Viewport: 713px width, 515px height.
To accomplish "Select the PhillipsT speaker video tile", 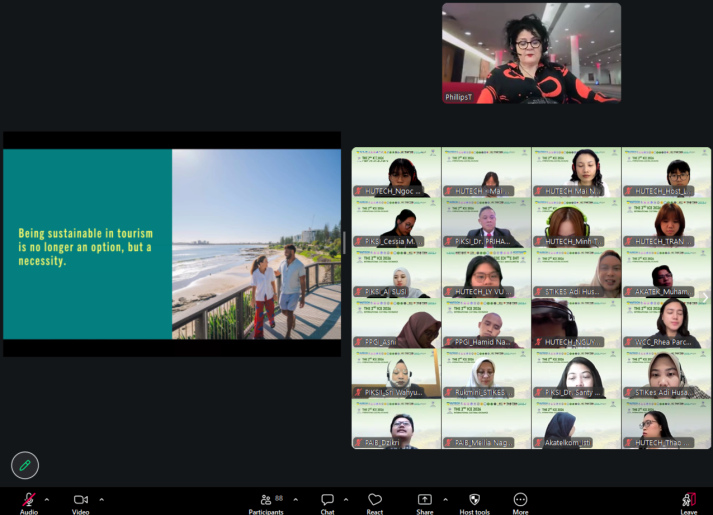I will click(531, 52).
